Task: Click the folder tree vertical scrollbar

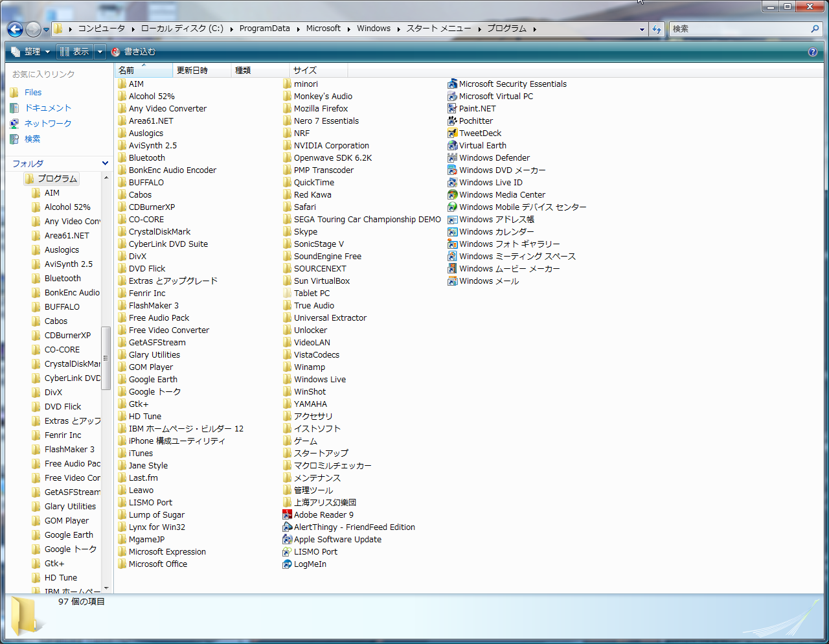Action: tap(106, 358)
